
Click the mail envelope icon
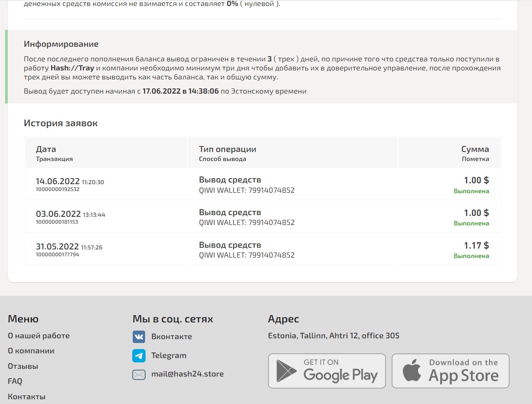[x=139, y=374]
